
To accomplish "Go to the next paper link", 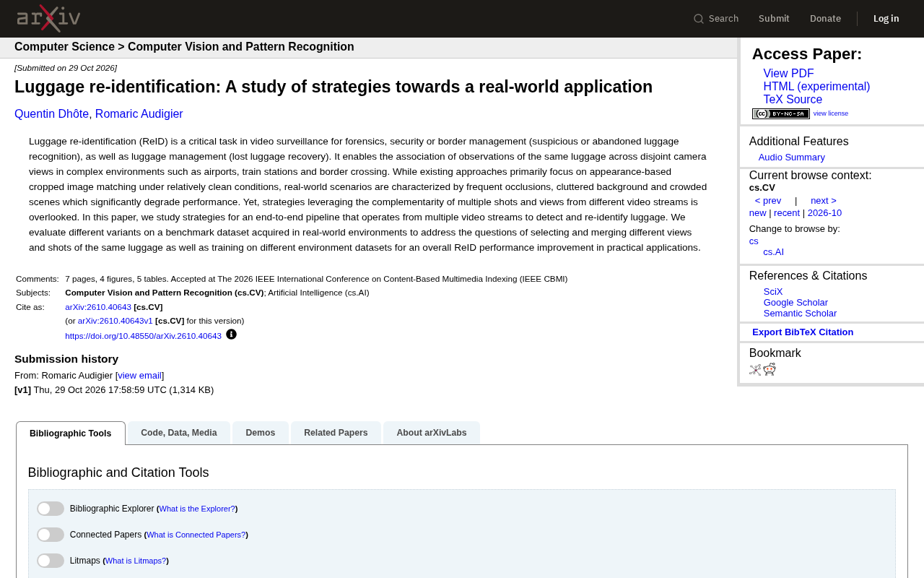I will point(824,201).
